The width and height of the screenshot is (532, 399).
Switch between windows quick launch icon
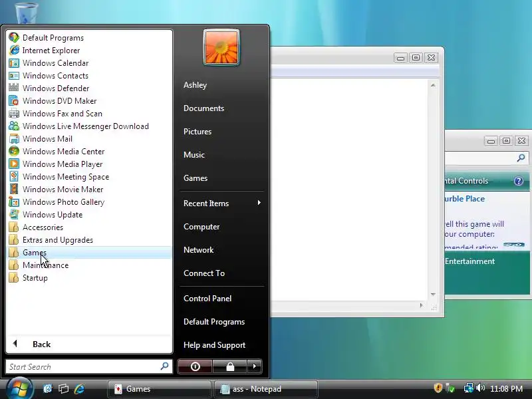point(63,388)
